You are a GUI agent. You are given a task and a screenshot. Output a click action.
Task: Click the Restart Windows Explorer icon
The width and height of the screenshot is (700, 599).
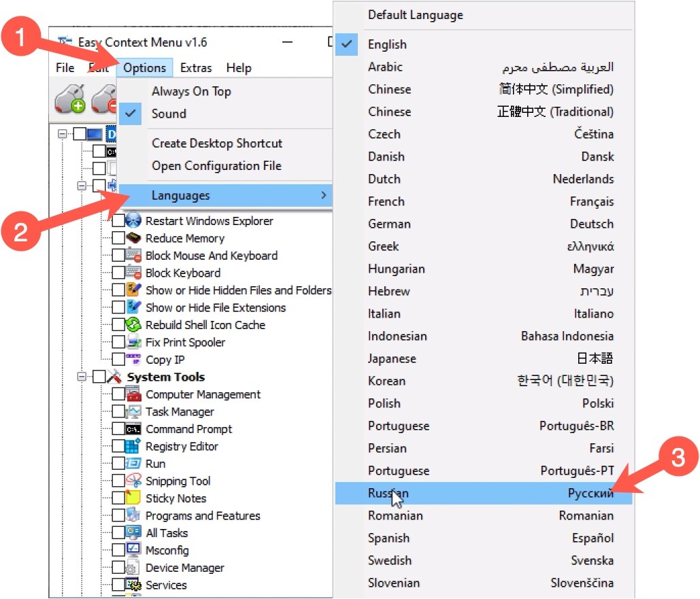point(133,220)
